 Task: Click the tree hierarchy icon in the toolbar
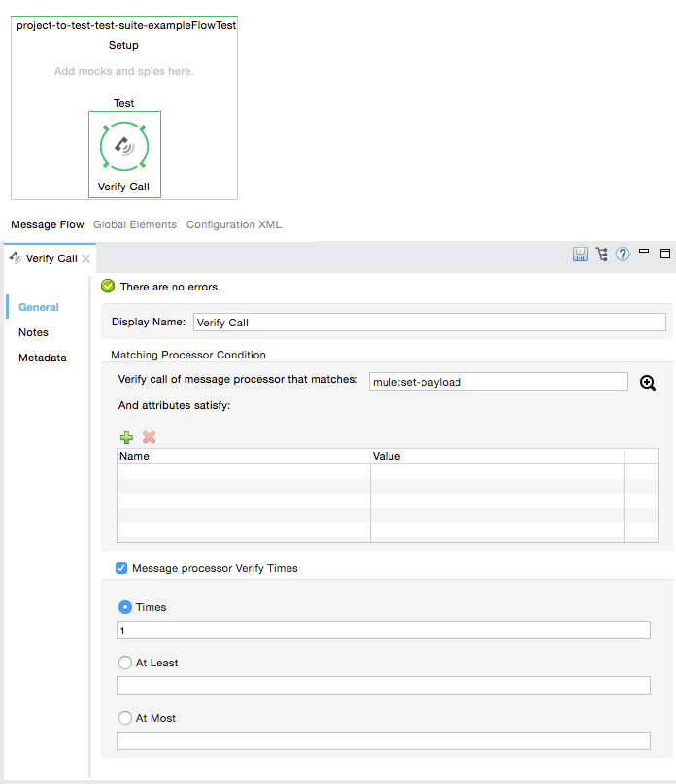pos(602,255)
